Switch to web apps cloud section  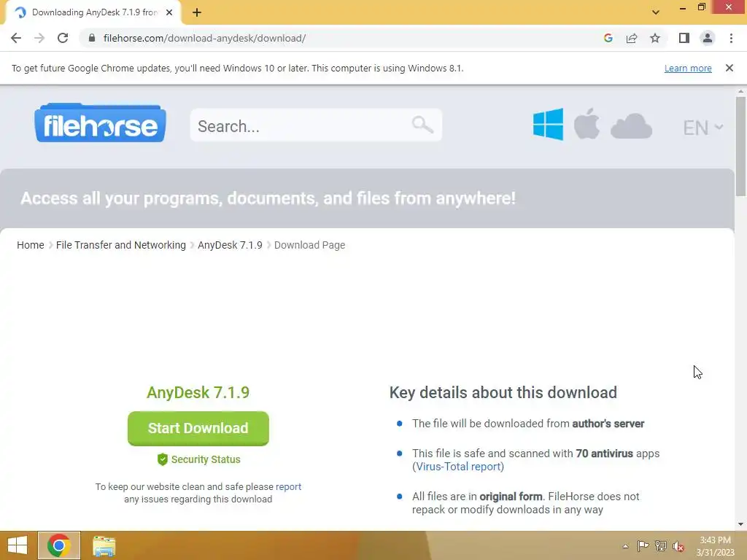pos(631,127)
